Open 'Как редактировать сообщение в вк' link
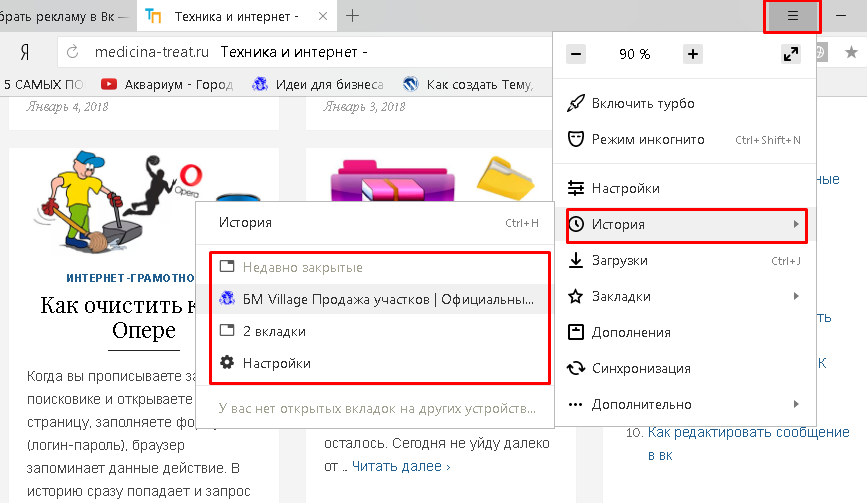 pos(748,443)
